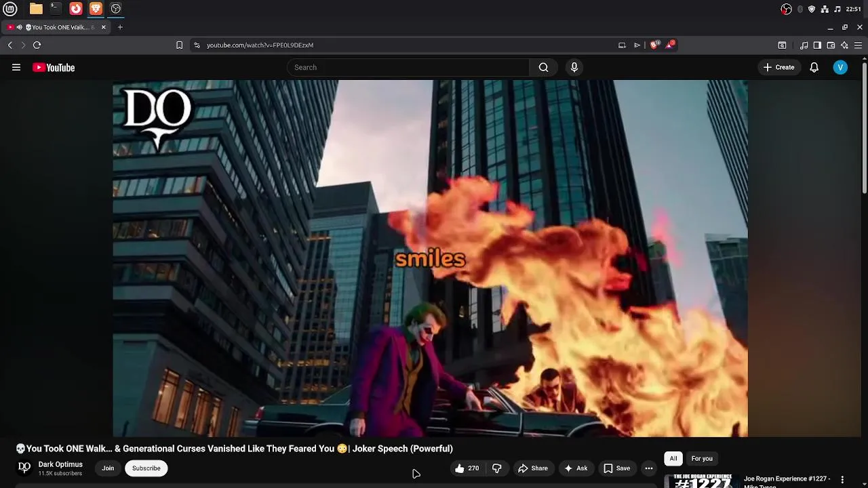Screen dimensions: 868x488
Task: Select the For you filter chip
Action: point(702,459)
